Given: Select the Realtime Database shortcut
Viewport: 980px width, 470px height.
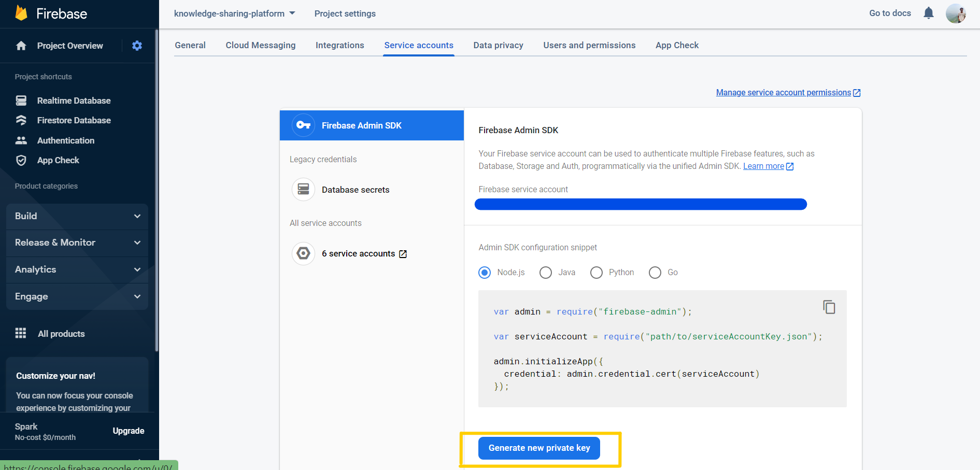Looking at the screenshot, I should 74,100.
